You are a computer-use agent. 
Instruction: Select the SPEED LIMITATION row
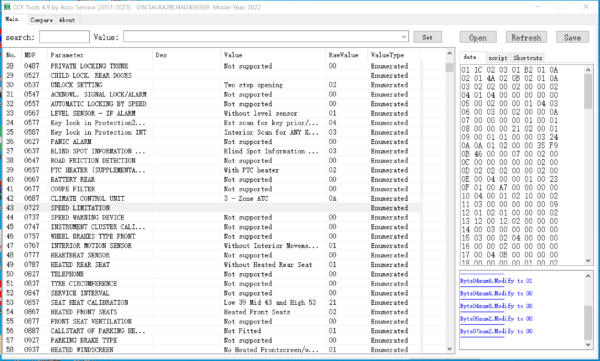[x=212, y=207]
